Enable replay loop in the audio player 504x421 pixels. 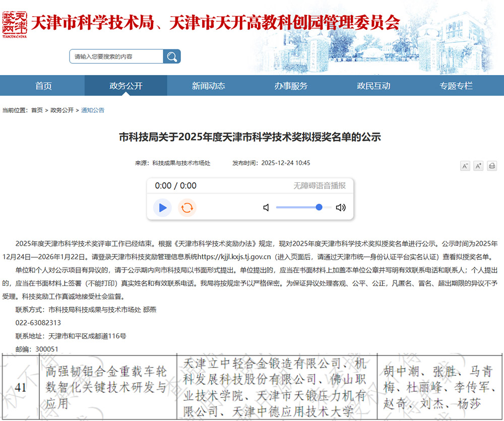[187, 207]
